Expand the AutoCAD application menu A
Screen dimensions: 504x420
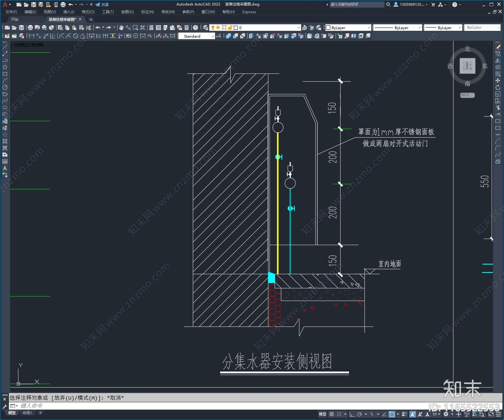coord(6,4)
